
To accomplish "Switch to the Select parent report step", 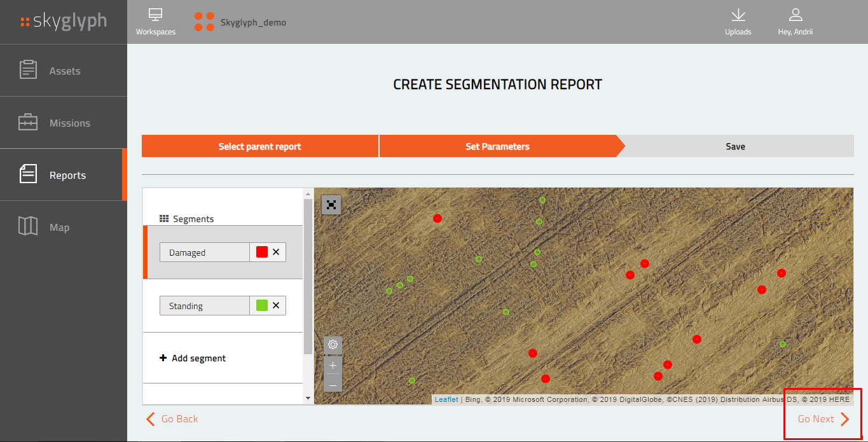I will (260, 146).
